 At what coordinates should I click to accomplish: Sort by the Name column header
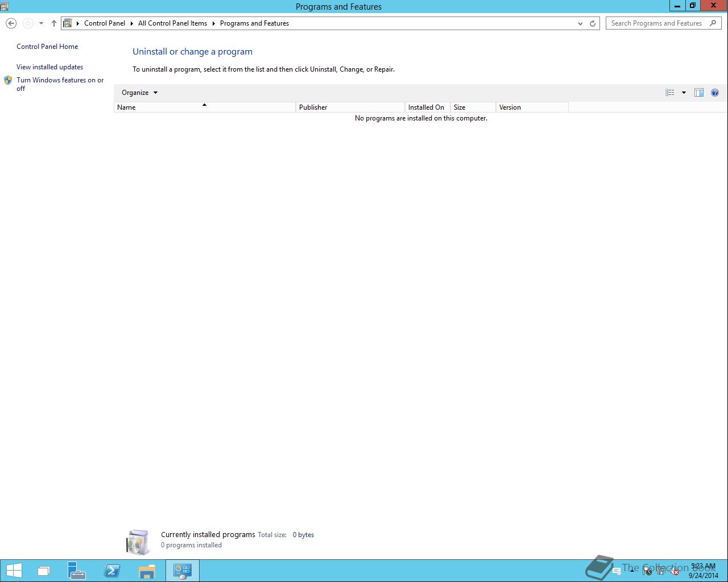coord(205,107)
